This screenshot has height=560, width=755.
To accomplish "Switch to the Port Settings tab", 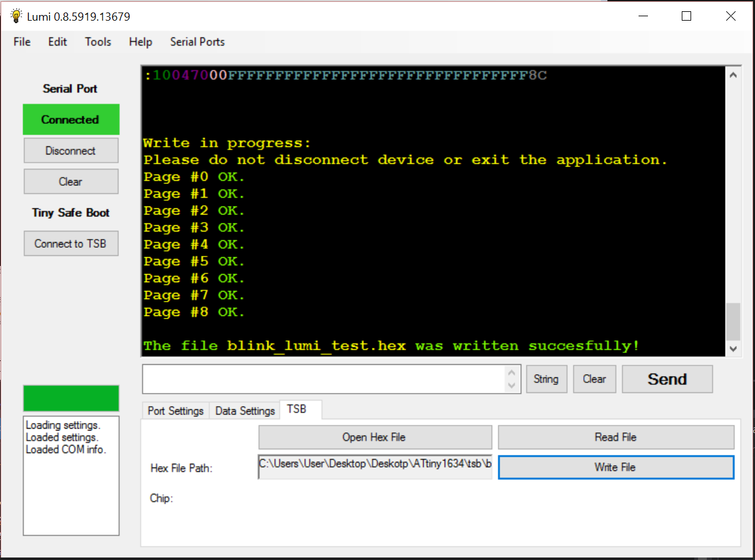I will [x=175, y=410].
